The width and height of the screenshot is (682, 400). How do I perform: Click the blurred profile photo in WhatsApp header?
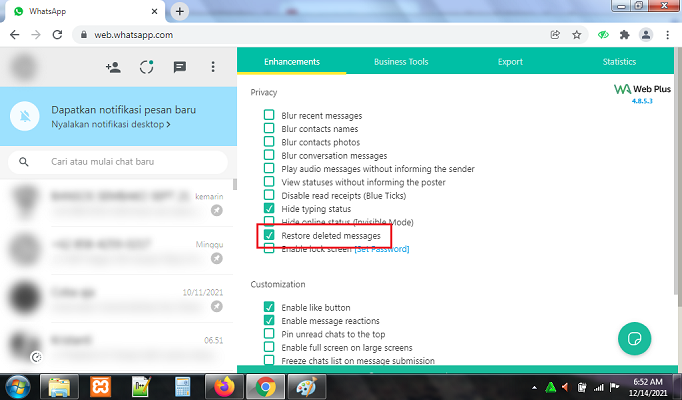pos(24,67)
